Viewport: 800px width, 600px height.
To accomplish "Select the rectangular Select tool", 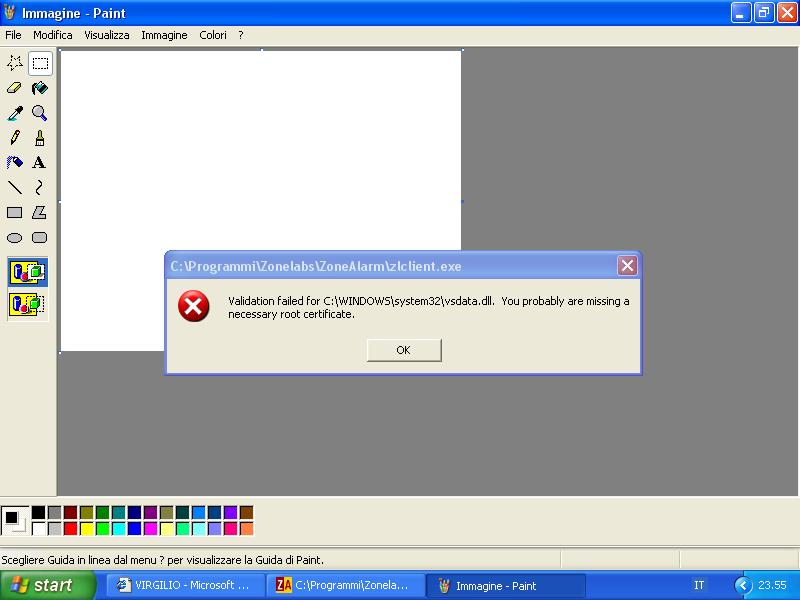I will coord(40,63).
